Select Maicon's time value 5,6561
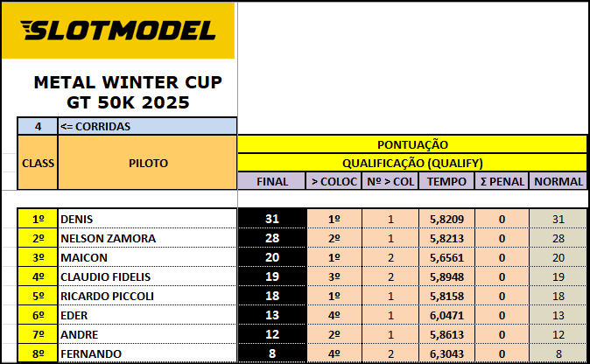Viewport: 590px width, 364px height. click(x=446, y=257)
